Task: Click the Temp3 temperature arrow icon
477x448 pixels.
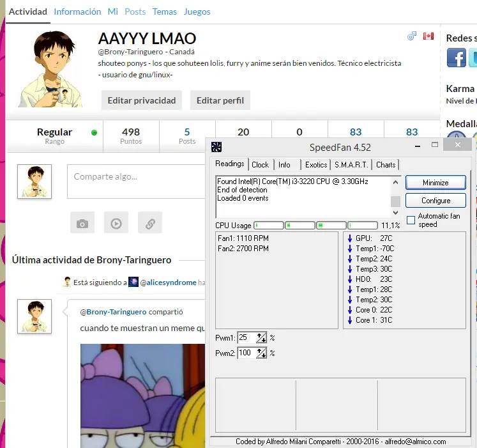Action: coord(350,269)
